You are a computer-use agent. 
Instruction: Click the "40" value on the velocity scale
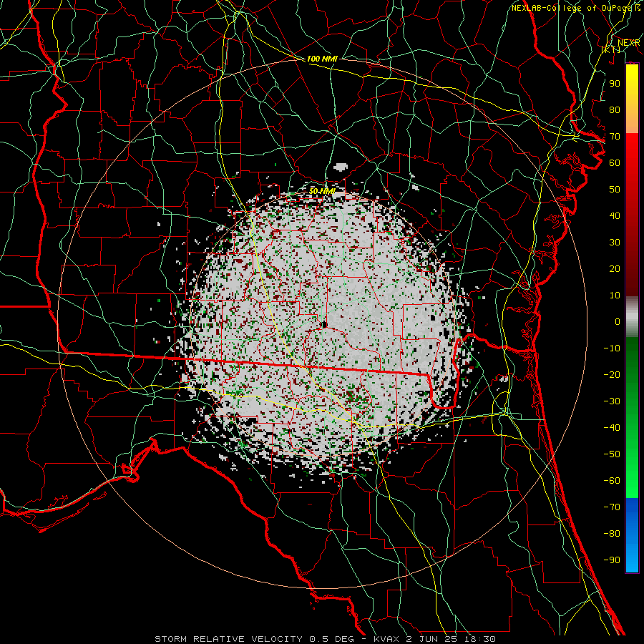(x=615, y=215)
